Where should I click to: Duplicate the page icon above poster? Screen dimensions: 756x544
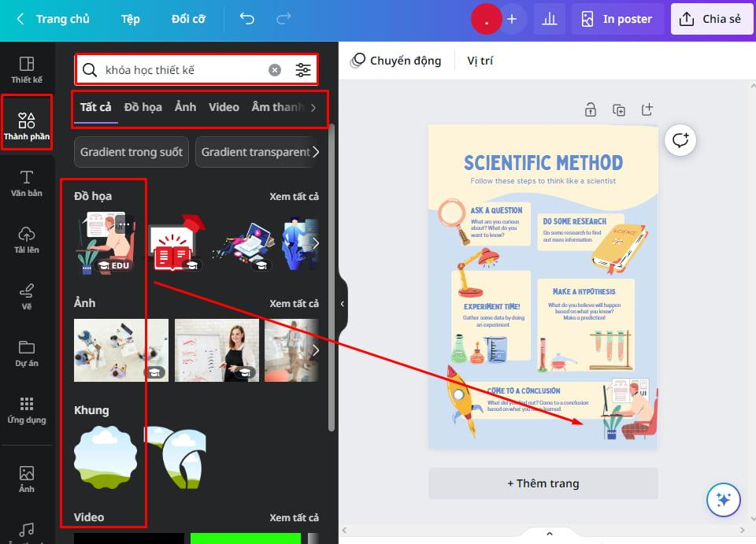tap(619, 110)
